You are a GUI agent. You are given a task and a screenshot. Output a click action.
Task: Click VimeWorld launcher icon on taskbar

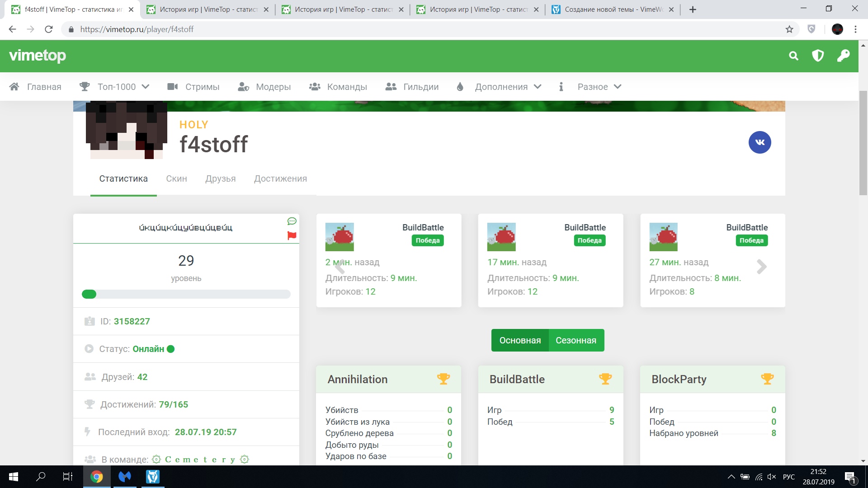tap(153, 477)
